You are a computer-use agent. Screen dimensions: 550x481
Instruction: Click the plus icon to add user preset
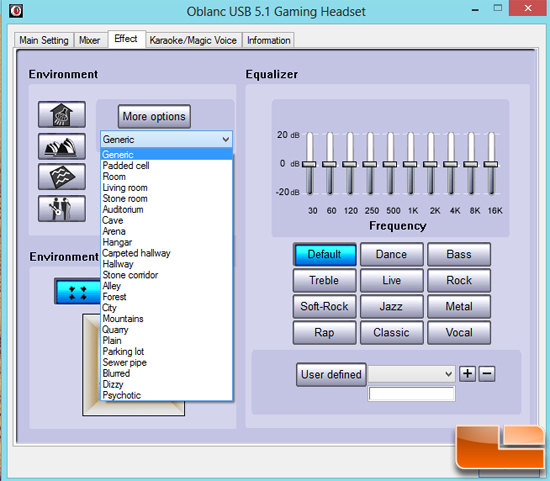[x=468, y=373]
